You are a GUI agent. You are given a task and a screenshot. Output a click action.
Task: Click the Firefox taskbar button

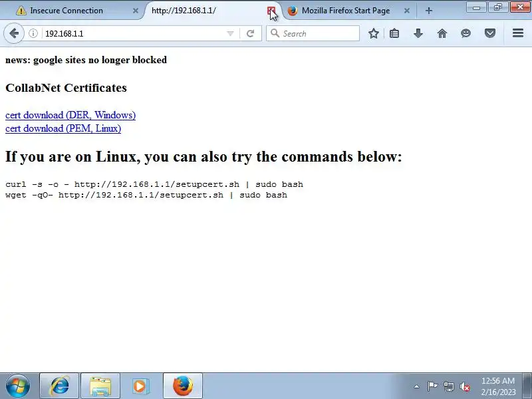(183, 386)
